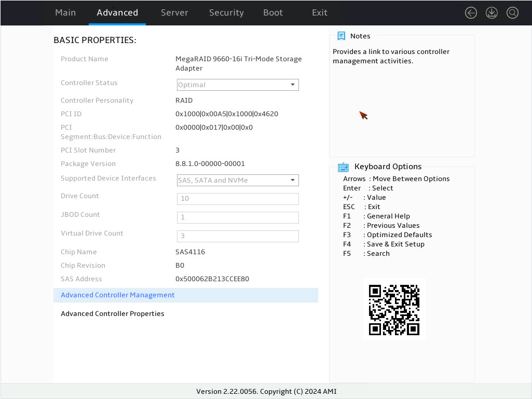Select the Advanced tab

117,12
